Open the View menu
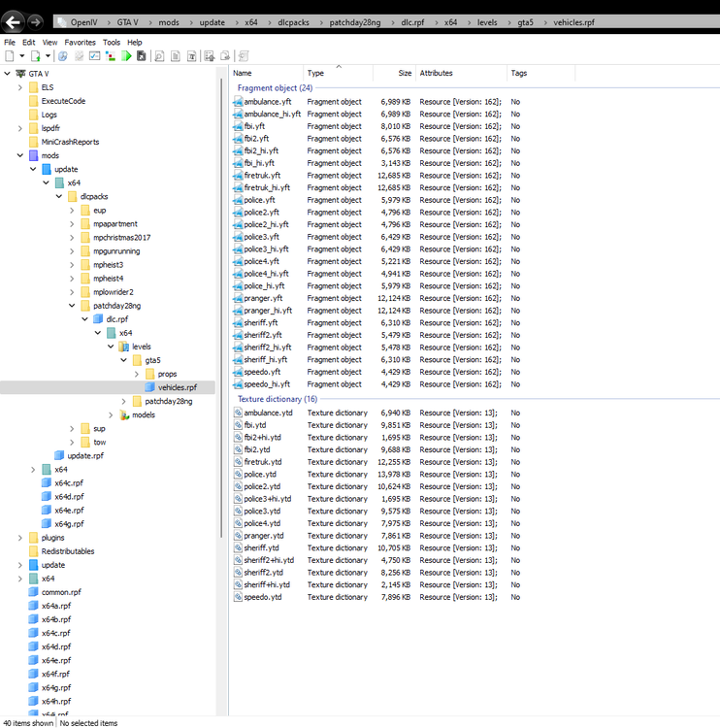The image size is (720, 728). click(49, 43)
